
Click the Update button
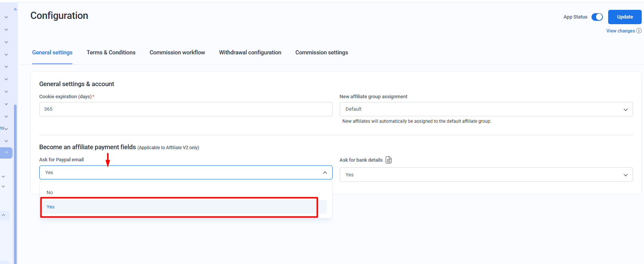pos(624,17)
